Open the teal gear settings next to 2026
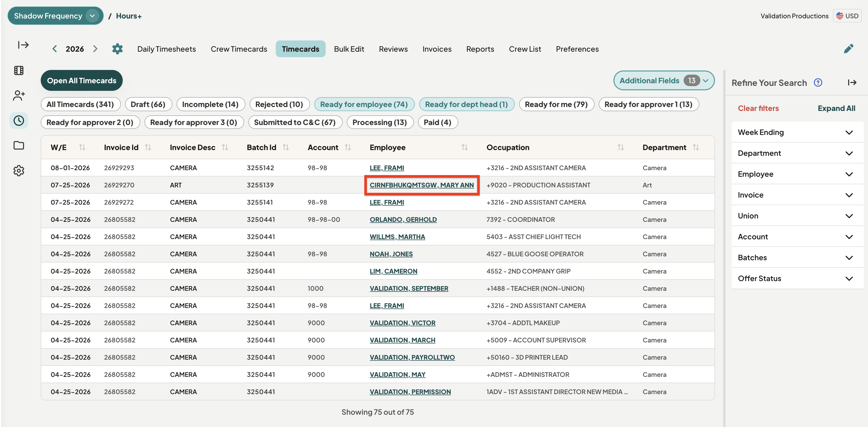 click(x=117, y=49)
